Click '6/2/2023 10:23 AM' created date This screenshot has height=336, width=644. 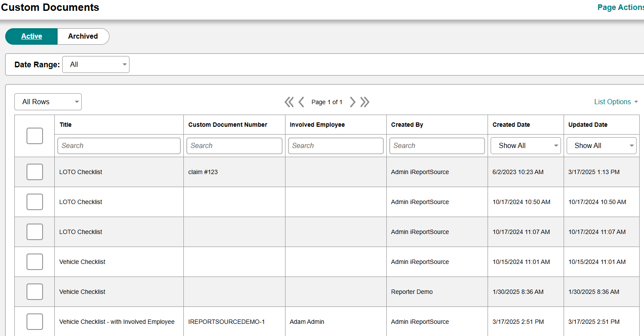point(518,172)
